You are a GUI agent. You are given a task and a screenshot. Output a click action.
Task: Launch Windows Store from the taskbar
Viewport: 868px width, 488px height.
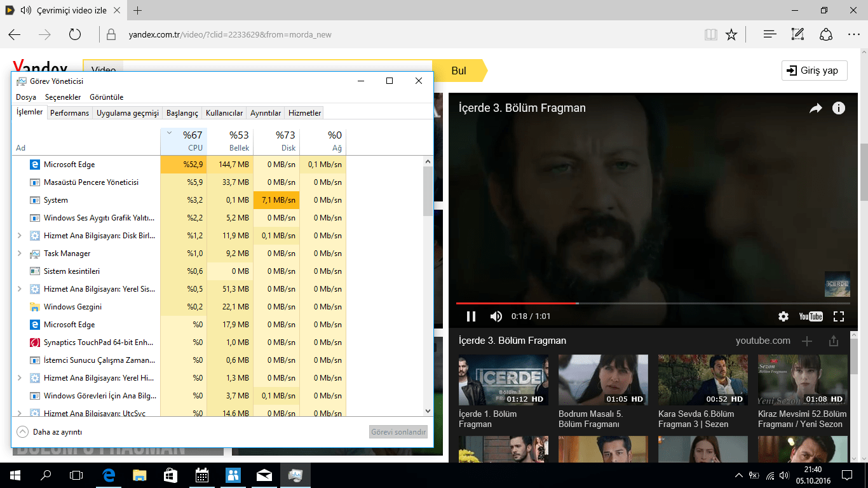click(171, 475)
